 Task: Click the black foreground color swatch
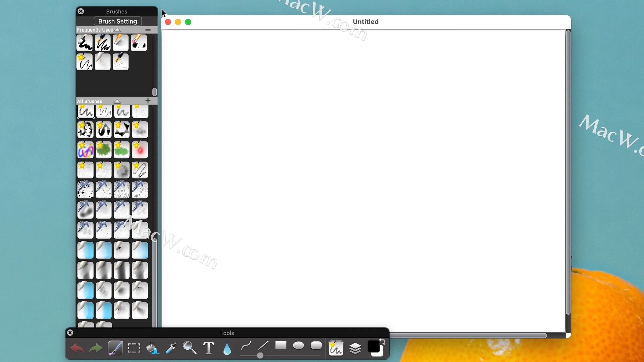click(373, 347)
